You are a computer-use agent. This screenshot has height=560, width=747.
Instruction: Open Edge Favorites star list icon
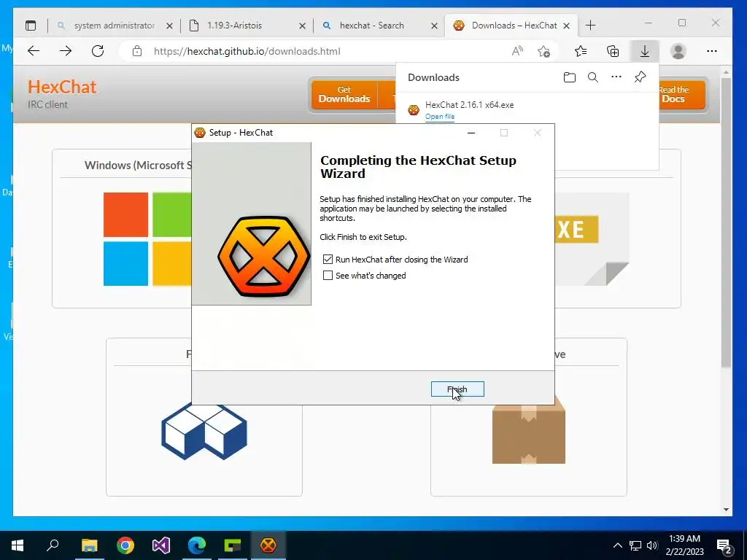(x=580, y=51)
